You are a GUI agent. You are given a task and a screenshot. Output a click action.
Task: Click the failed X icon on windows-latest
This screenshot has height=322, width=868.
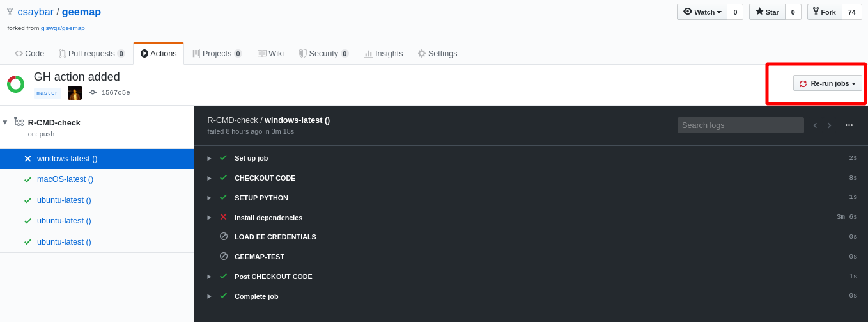[27, 159]
